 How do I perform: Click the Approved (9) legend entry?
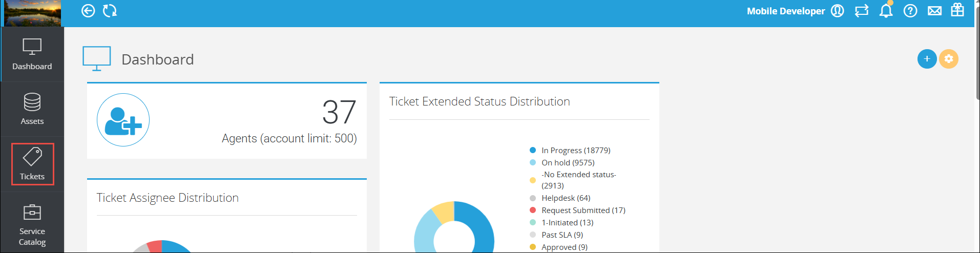(x=558, y=247)
